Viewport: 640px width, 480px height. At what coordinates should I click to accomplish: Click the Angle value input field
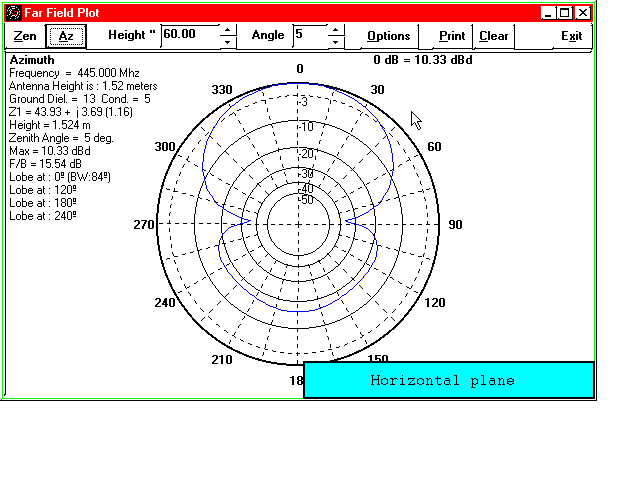(x=310, y=34)
